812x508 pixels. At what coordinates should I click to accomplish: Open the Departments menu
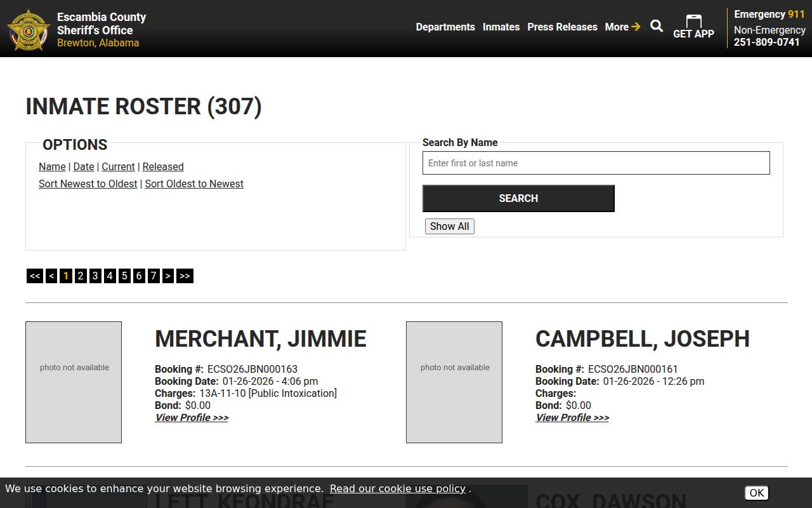pos(445,27)
